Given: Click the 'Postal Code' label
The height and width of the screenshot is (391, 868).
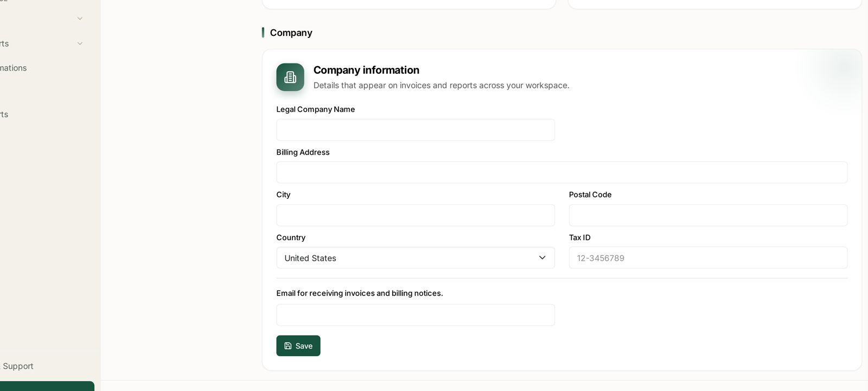Looking at the screenshot, I should pos(590,194).
